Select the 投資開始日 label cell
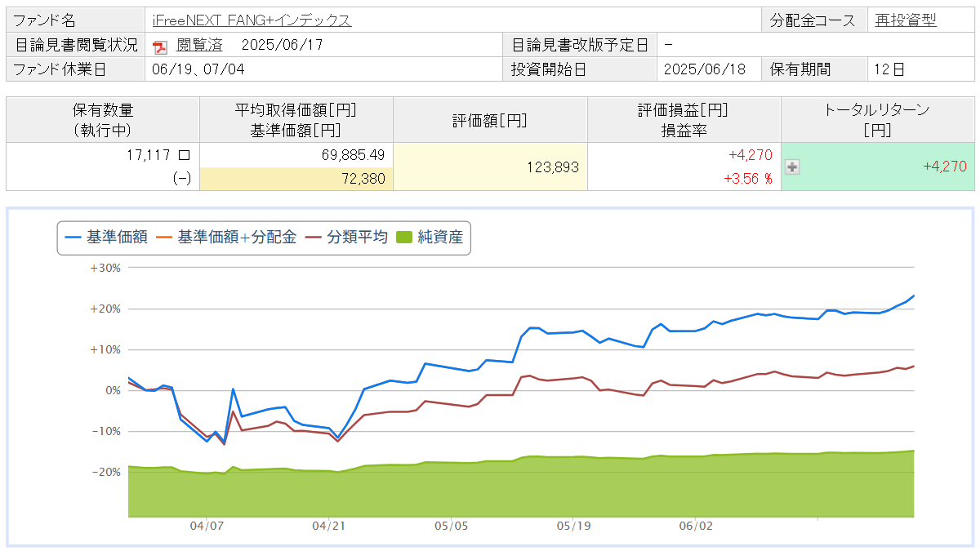The image size is (980, 551). pos(580,69)
